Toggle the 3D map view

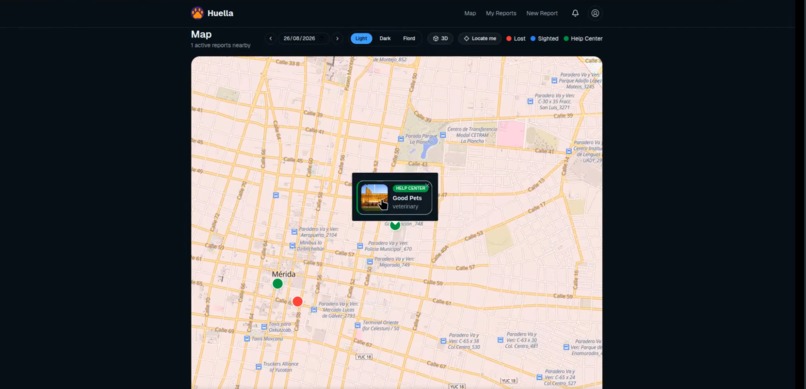441,39
